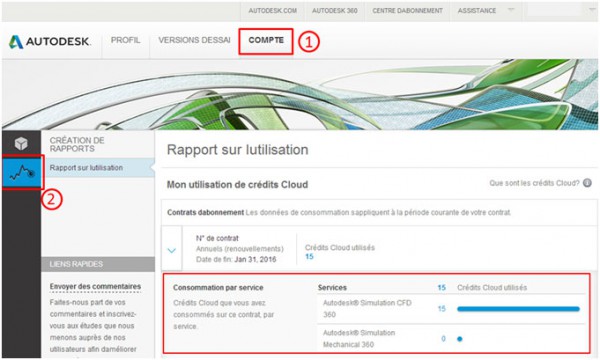Click the Consommation par service heading
Screen dimensions: 600x360
coord(218,288)
